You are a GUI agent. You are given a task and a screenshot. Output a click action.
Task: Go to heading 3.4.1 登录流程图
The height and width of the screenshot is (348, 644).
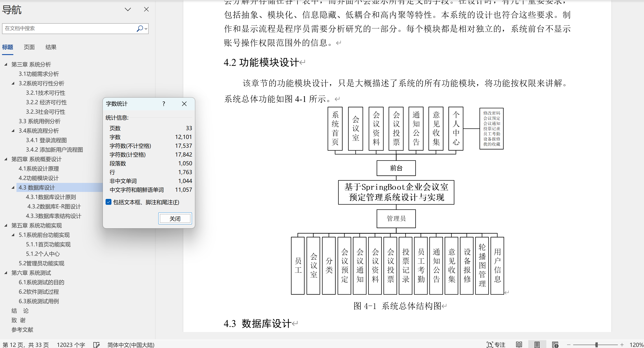click(46, 140)
